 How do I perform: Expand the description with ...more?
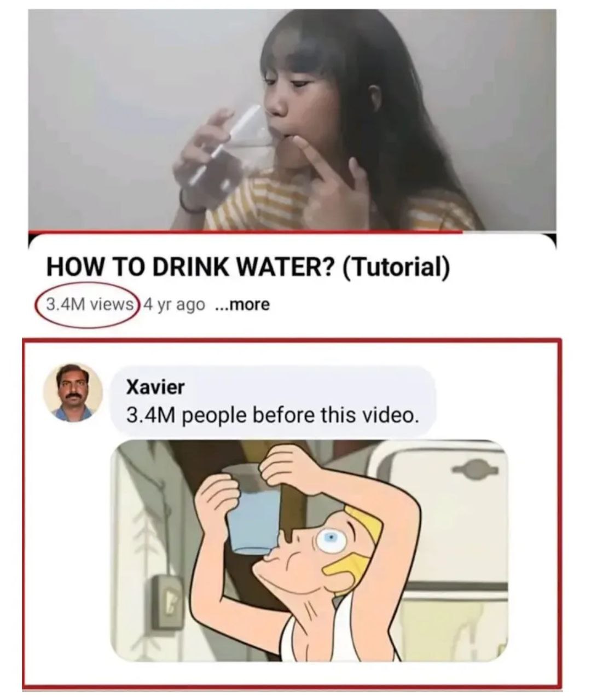[x=242, y=304]
